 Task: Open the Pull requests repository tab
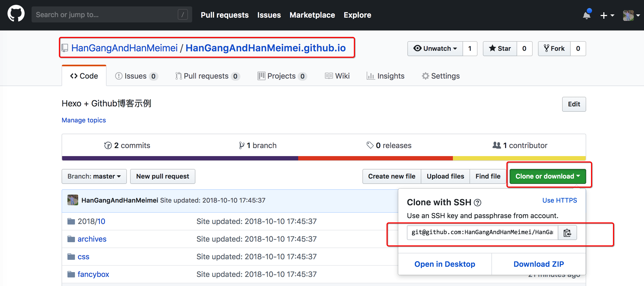pyautogui.click(x=208, y=76)
